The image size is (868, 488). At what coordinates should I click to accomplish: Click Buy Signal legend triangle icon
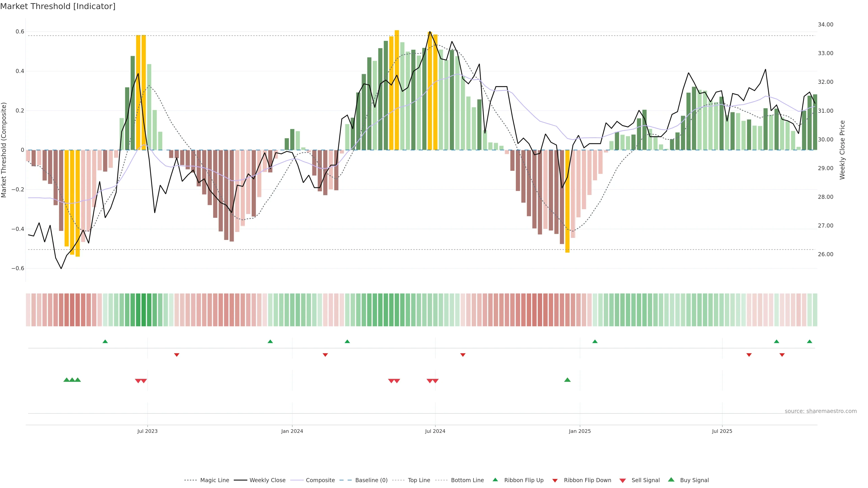point(671,480)
